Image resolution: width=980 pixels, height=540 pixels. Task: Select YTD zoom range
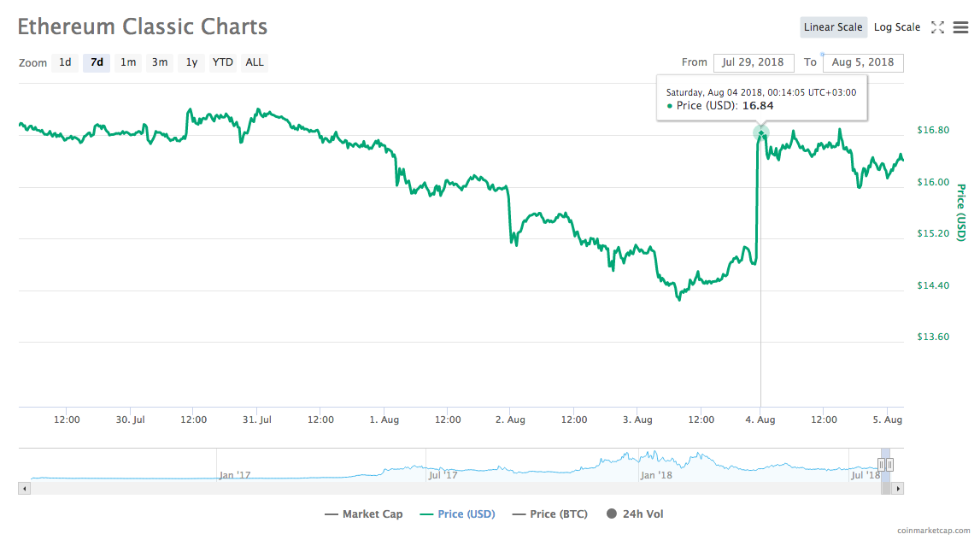223,62
